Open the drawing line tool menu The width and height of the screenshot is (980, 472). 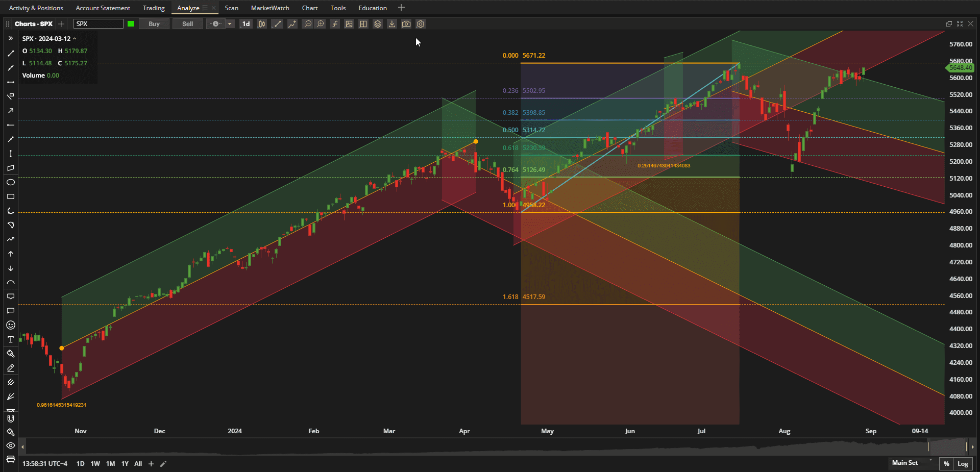[277, 24]
